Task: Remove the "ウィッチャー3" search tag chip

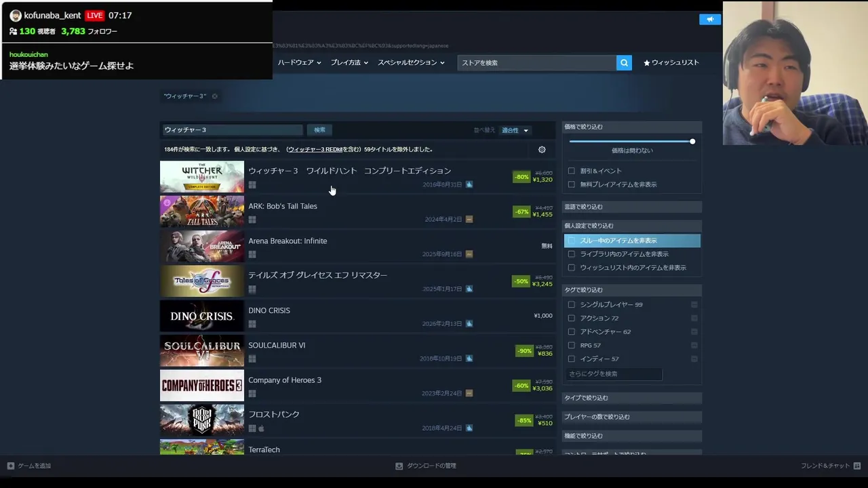Action: (x=214, y=96)
